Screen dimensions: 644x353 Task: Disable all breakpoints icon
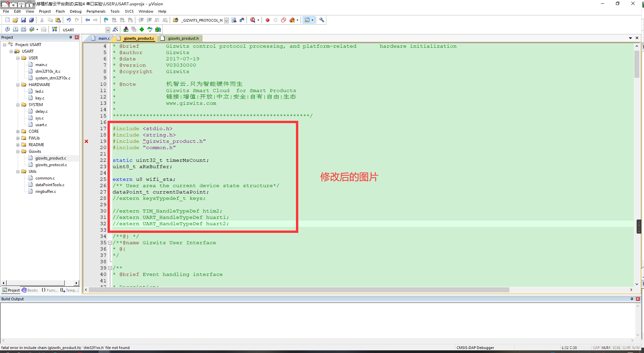[x=284, y=20]
